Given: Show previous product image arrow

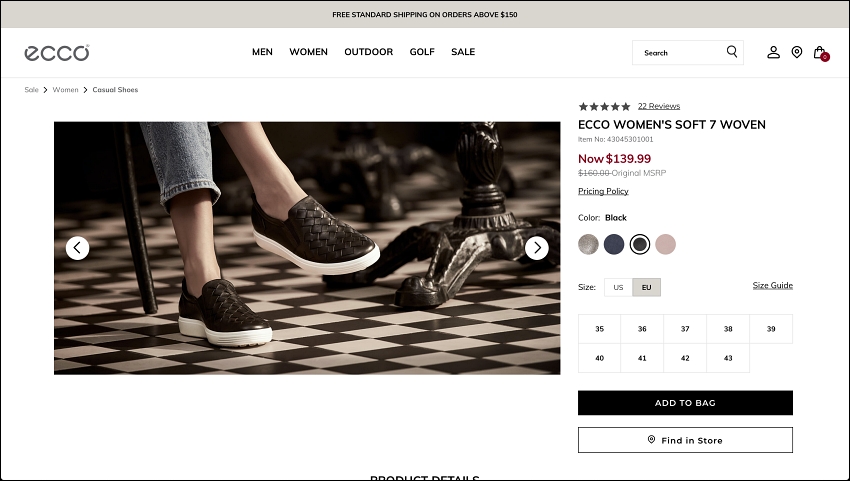Looking at the screenshot, I should point(78,248).
